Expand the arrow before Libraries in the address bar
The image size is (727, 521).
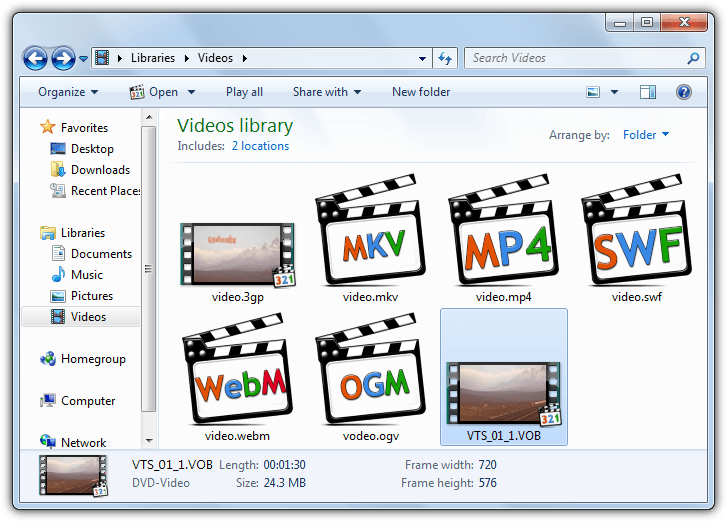[x=120, y=58]
